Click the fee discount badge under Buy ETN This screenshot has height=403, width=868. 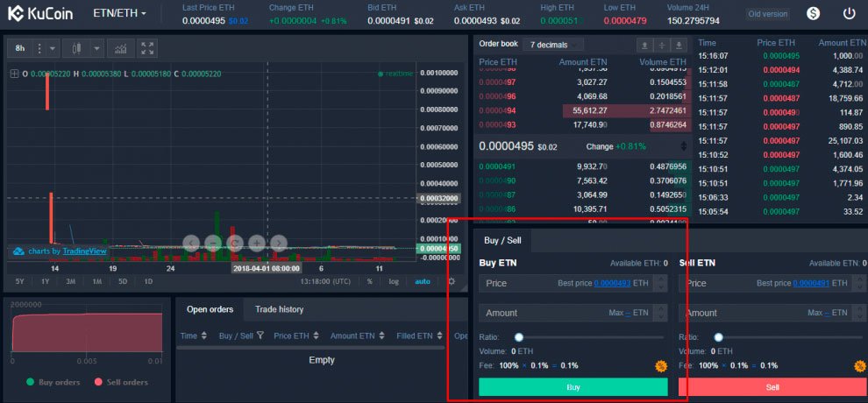pyautogui.click(x=660, y=366)
